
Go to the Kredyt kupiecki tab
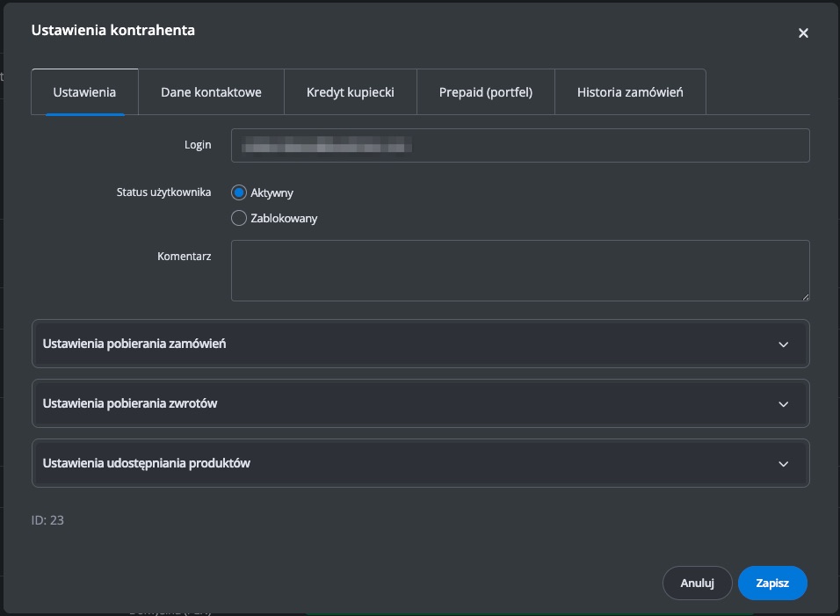point(350,92)
